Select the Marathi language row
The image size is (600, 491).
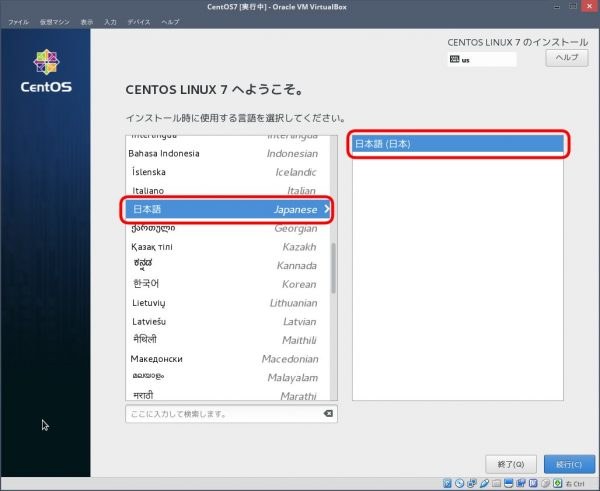[228, 394]
